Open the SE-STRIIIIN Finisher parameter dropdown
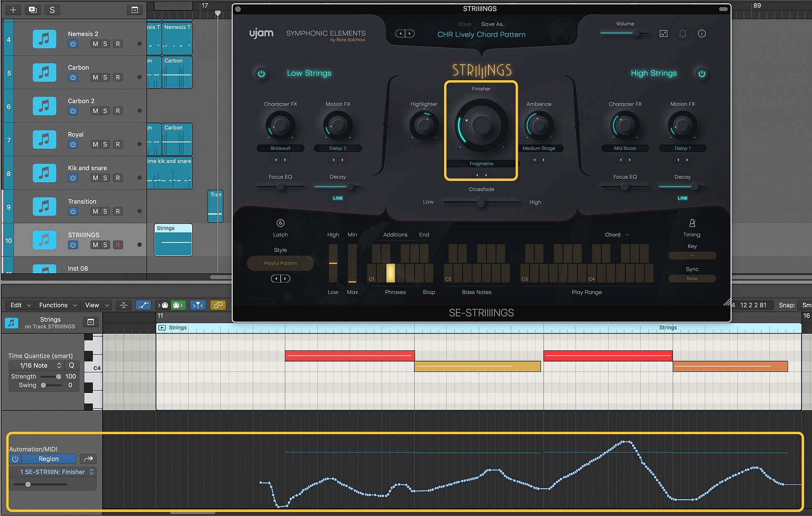 click(53, 472)
